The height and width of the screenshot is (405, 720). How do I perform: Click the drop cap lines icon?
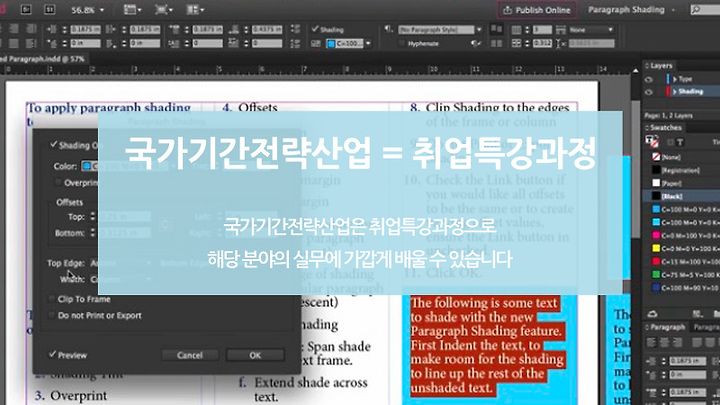174,44
